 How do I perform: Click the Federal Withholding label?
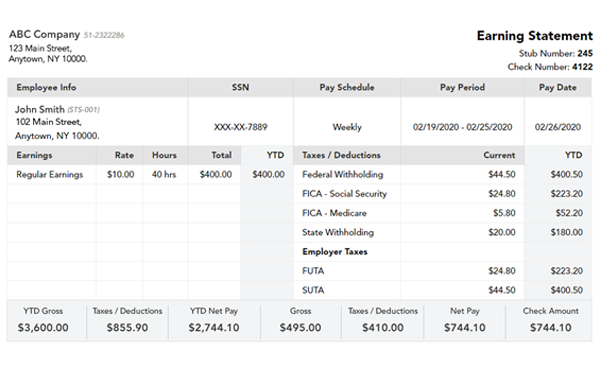pos(342,175)
